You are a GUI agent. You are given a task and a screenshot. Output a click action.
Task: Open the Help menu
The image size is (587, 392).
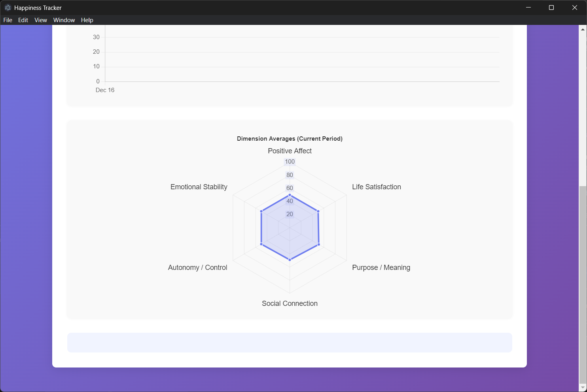87,20
